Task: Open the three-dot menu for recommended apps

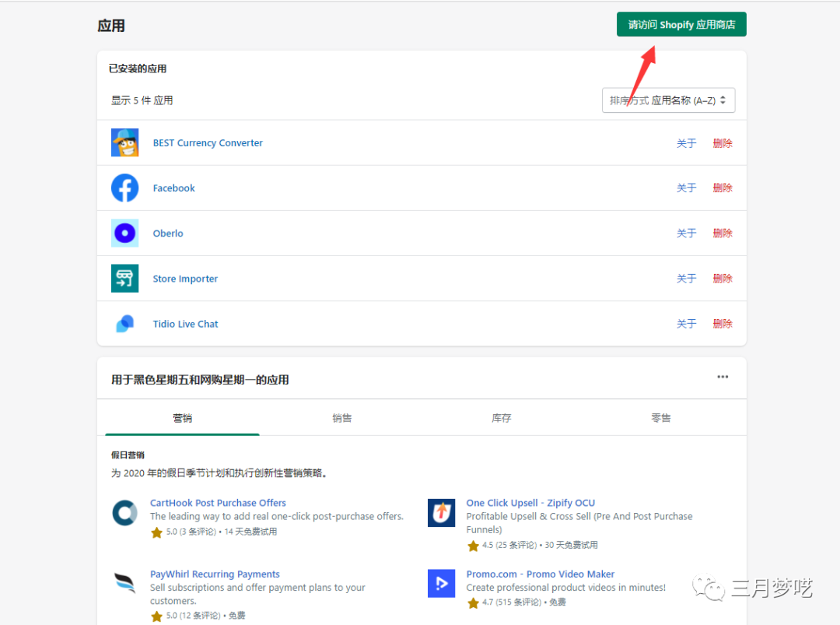Action: coord(723,377)
